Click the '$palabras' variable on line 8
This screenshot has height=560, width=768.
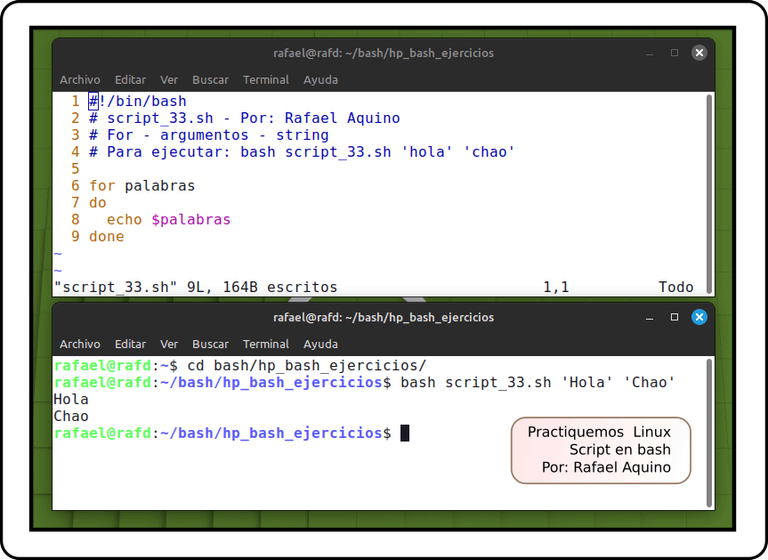pos(191,219)
